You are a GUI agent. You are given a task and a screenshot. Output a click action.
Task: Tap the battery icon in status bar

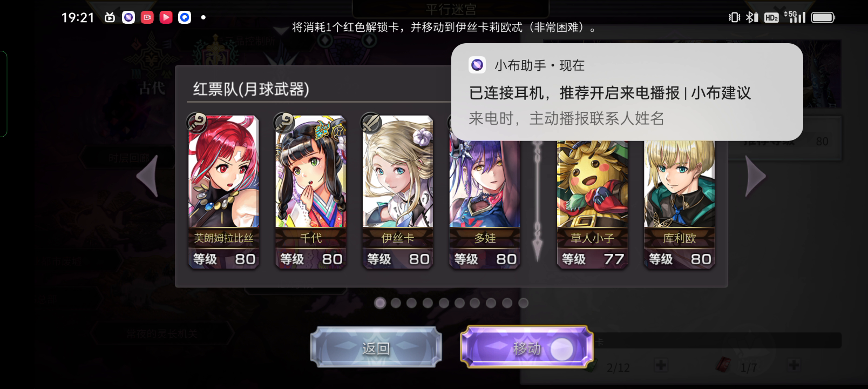click(823, 17)
